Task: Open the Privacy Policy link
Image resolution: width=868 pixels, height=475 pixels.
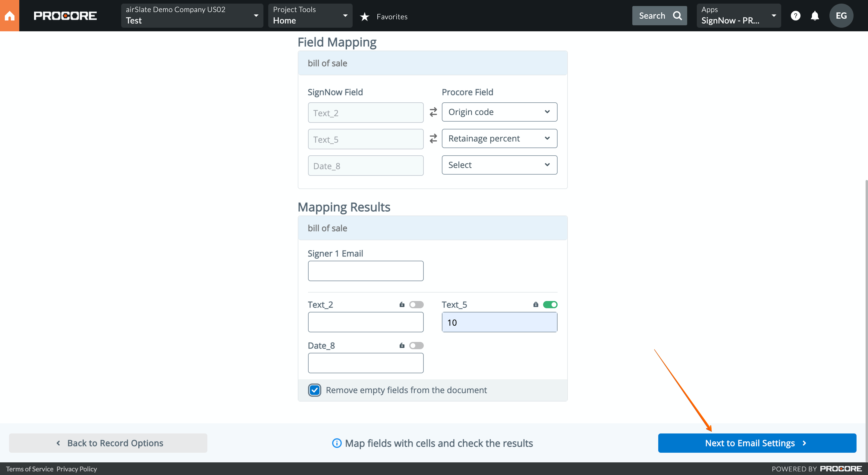Action: click(77, 469)
